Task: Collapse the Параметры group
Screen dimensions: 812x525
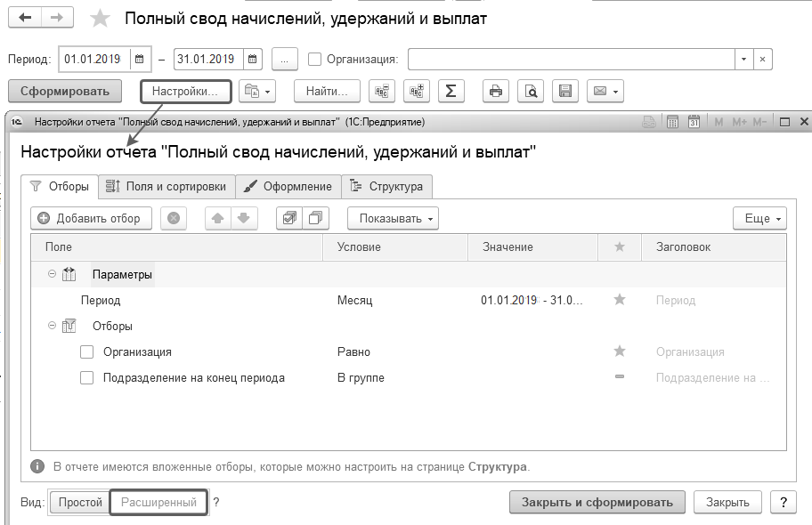Action: (x=52, y=274)
